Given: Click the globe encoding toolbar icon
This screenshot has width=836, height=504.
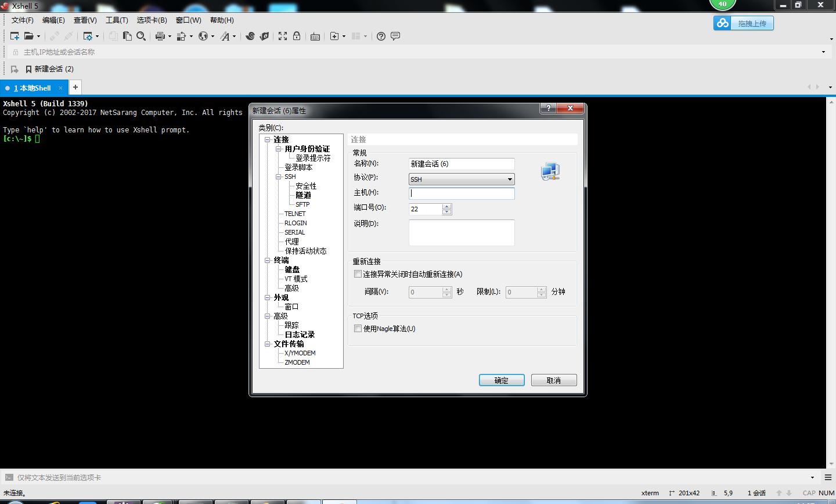Looking at the screenshot, I should point(203,36).
